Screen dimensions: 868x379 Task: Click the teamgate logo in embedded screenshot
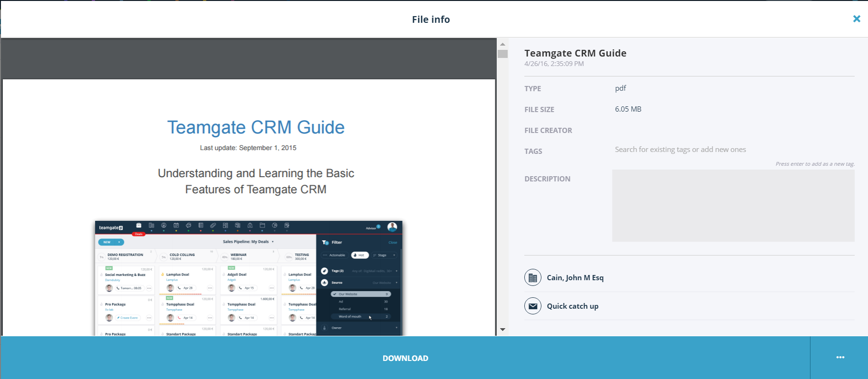[x=111, y=227]
